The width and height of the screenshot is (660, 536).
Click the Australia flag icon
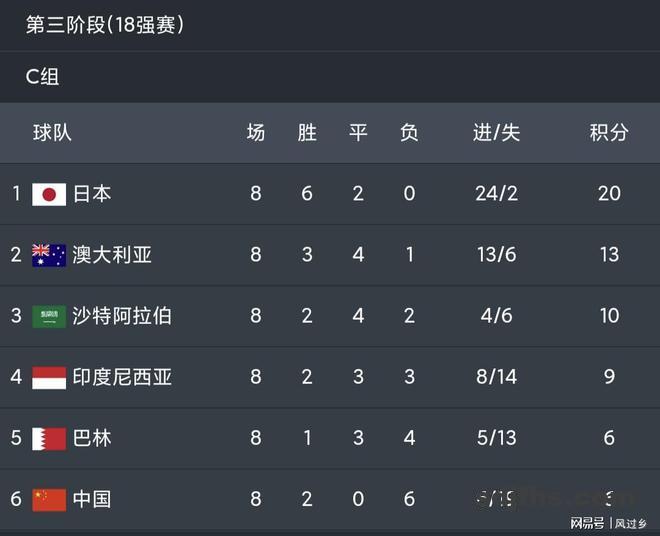(49, 255)
